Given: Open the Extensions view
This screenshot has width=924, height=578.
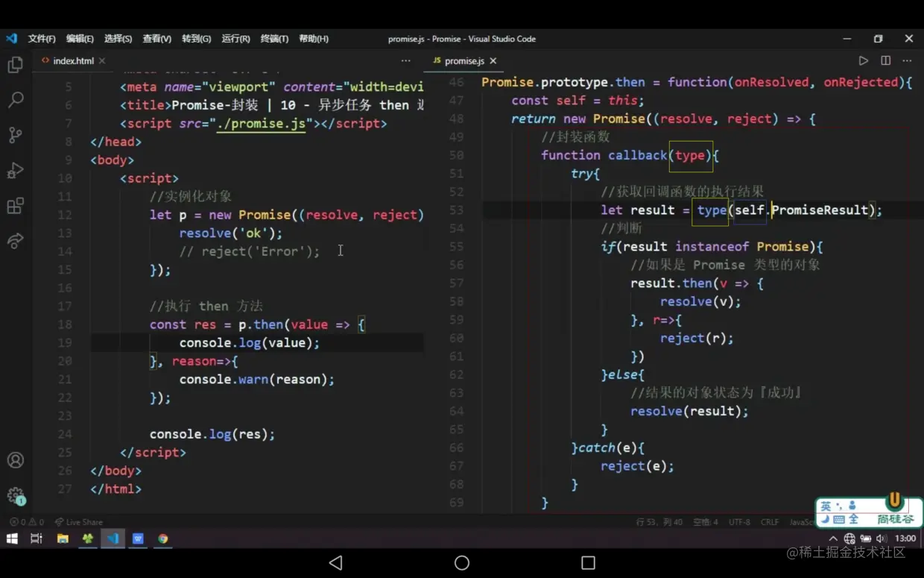Looking at the screenshot, I should 15,206.
